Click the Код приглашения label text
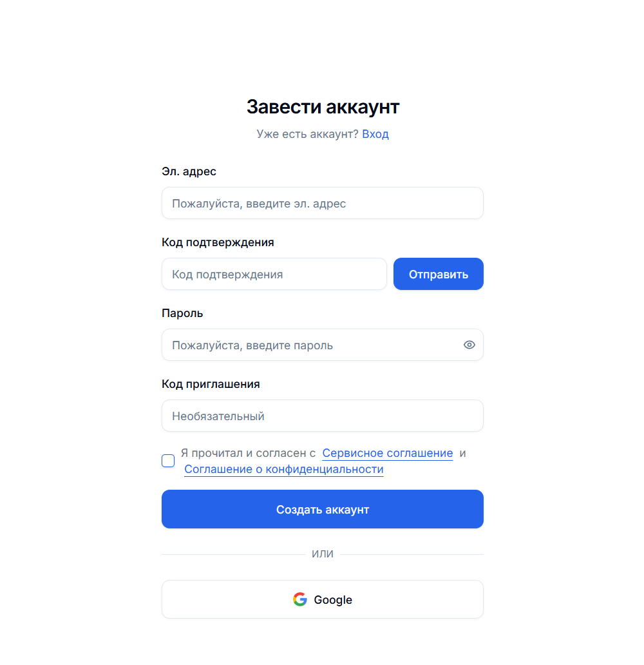This screenshot has width=644, height=665. pyautogui.click(x=211, y=384)
